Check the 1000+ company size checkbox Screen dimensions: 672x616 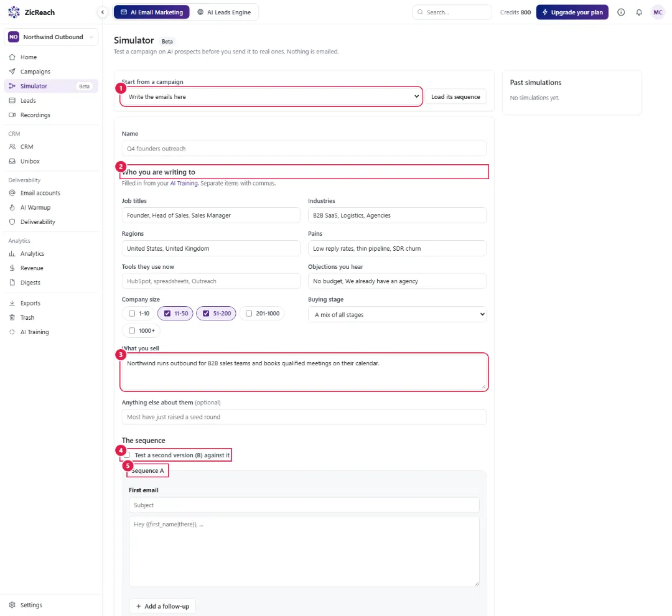(132, 330)
